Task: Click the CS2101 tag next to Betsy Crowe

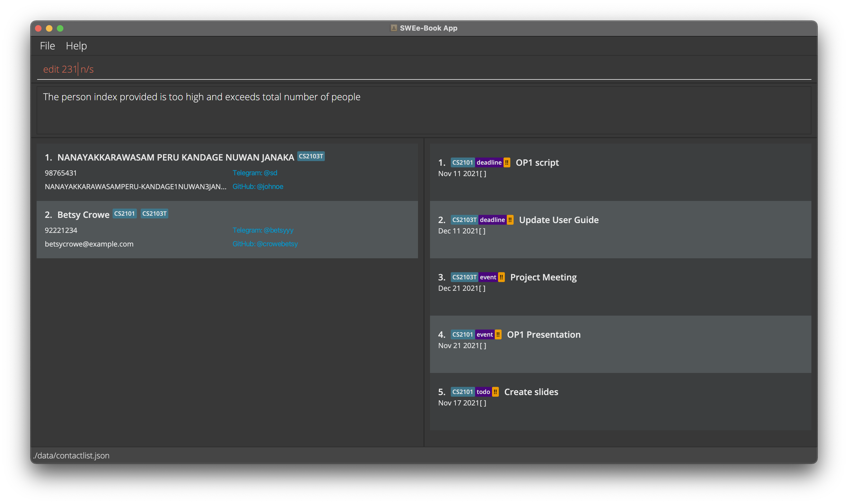Action: [124, 214]
